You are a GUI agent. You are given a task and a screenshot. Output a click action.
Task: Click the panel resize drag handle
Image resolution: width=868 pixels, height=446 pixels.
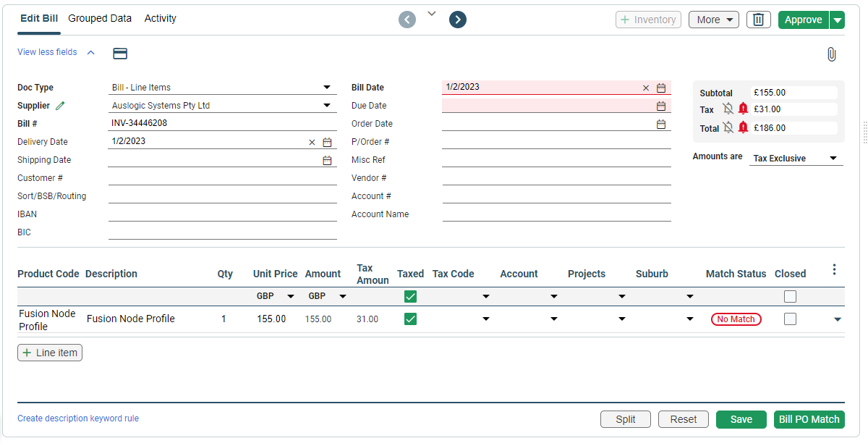tap(865, 132)
